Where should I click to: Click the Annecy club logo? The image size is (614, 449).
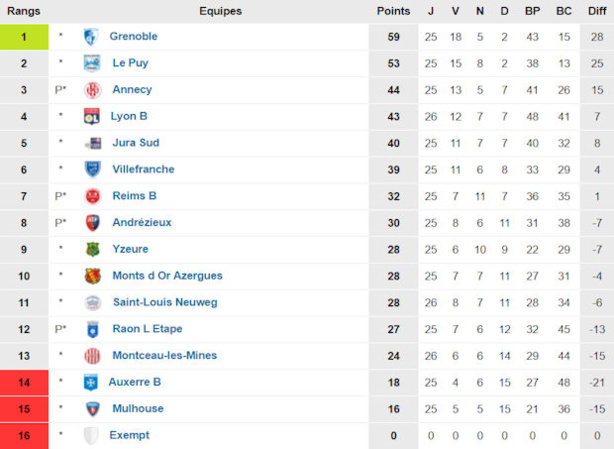(x=92, y=90)
